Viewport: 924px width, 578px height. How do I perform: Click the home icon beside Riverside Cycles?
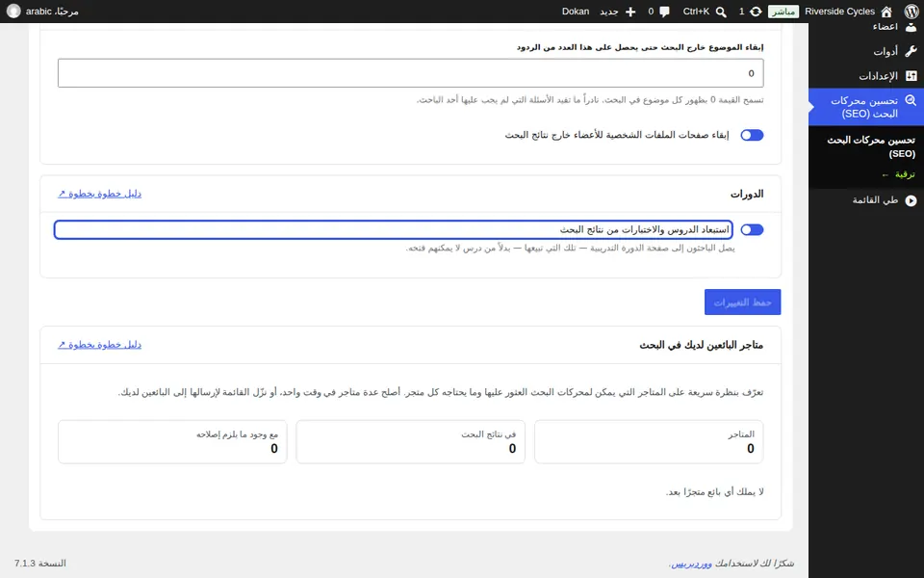(x=886, y=12)
